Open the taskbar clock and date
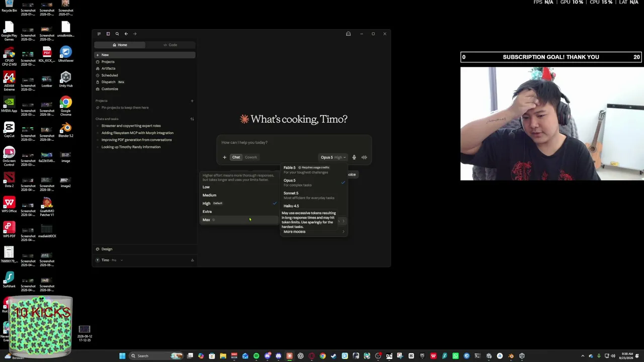This screenshot has height=362, width=644. pos(627,356)
